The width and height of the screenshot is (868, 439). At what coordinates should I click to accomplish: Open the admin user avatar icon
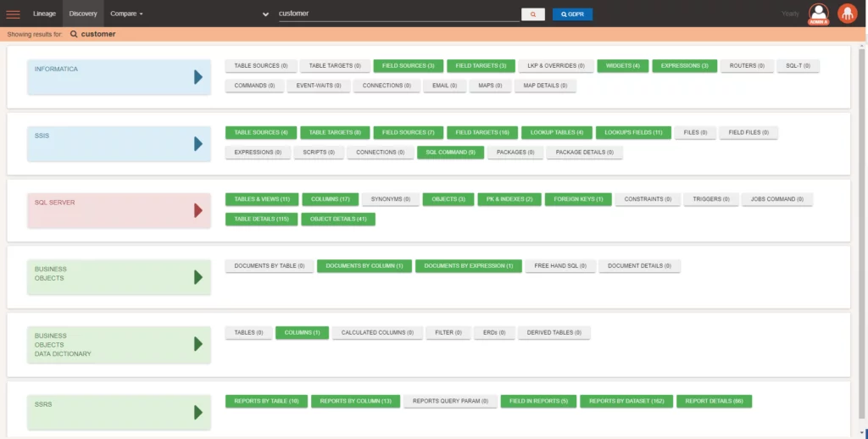click(818, 14)
